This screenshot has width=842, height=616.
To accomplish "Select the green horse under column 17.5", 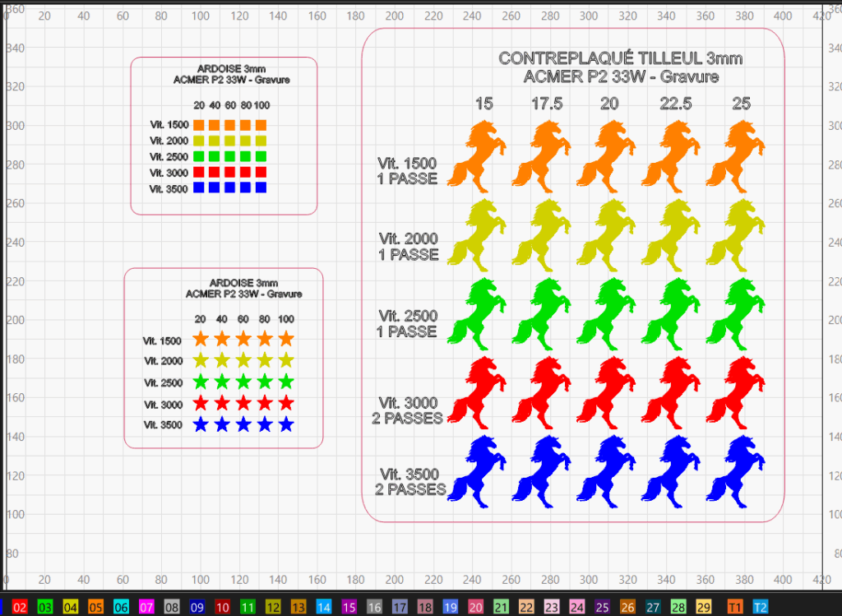I will [541, 314].
